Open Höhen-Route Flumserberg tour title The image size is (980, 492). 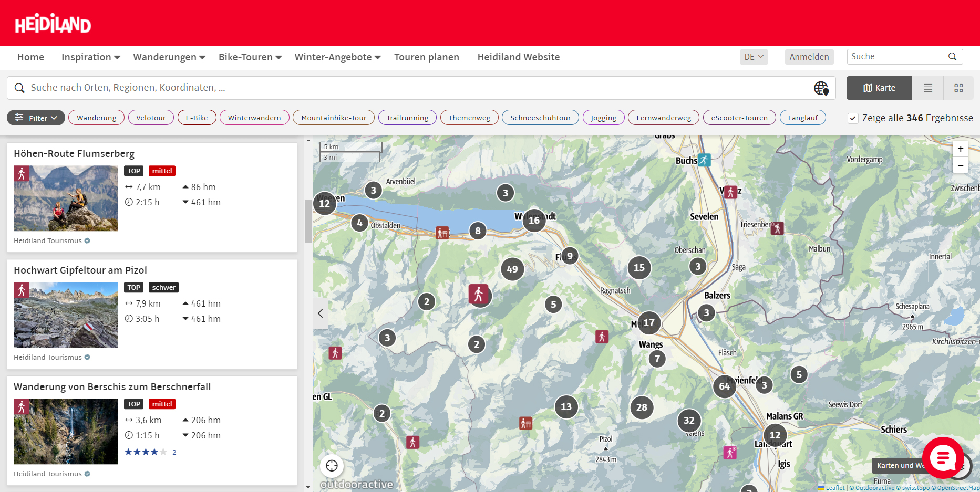pyautogui.click(x=74, y=154)
